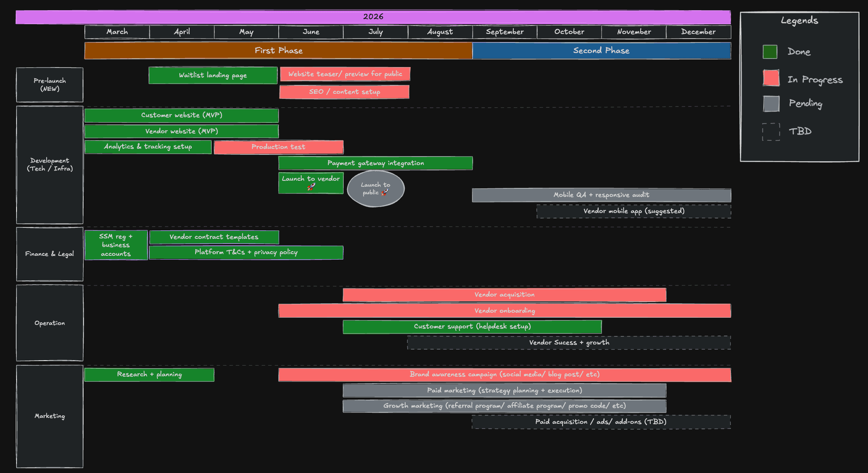Click the 2026 year banner

pos(373,17)
